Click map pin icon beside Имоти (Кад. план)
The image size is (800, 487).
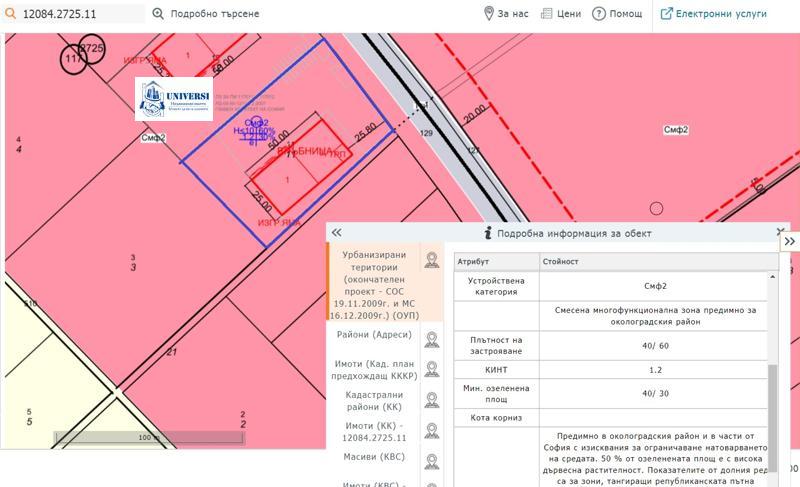[x=431, y=369]
